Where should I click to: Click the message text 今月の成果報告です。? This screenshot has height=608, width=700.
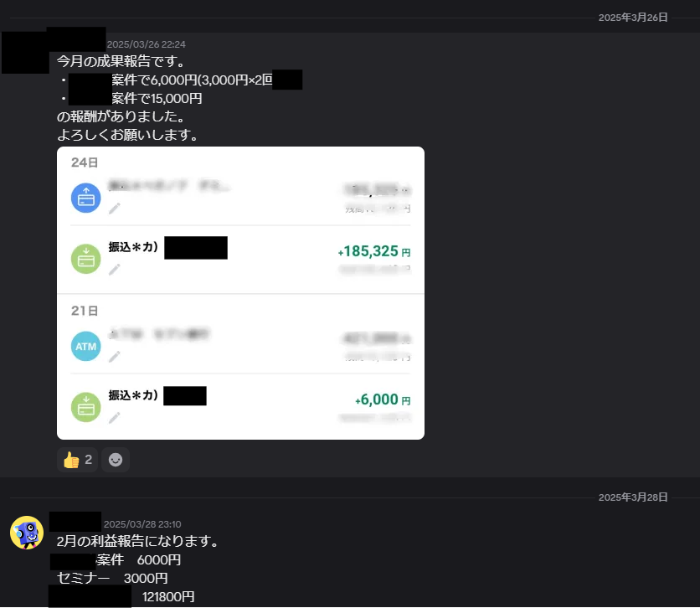(x=121, y=60)
